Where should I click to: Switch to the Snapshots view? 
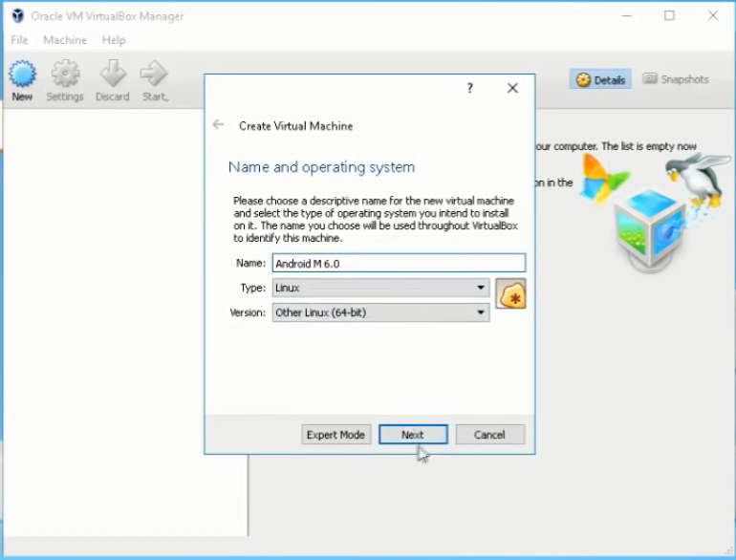click(676, 79)
